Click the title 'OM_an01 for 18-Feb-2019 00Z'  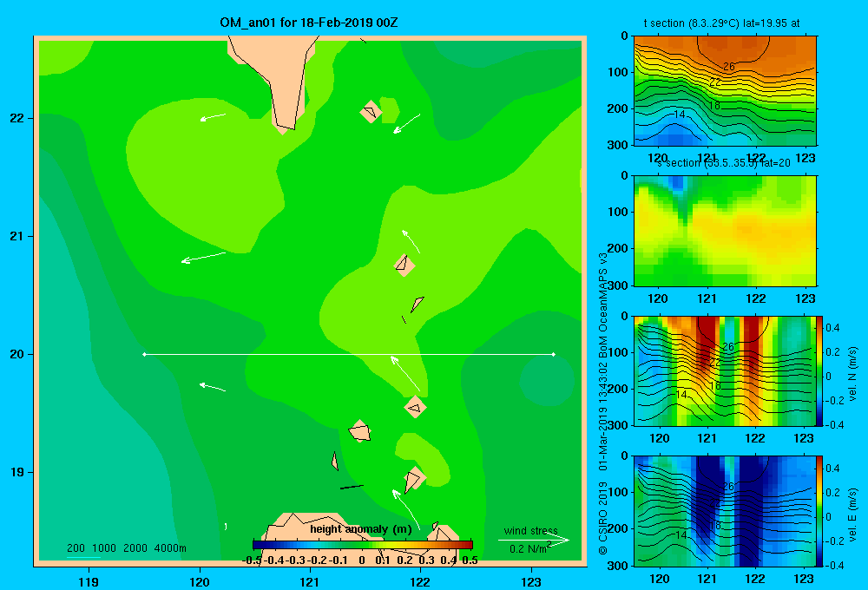click(x=308, y=23)
